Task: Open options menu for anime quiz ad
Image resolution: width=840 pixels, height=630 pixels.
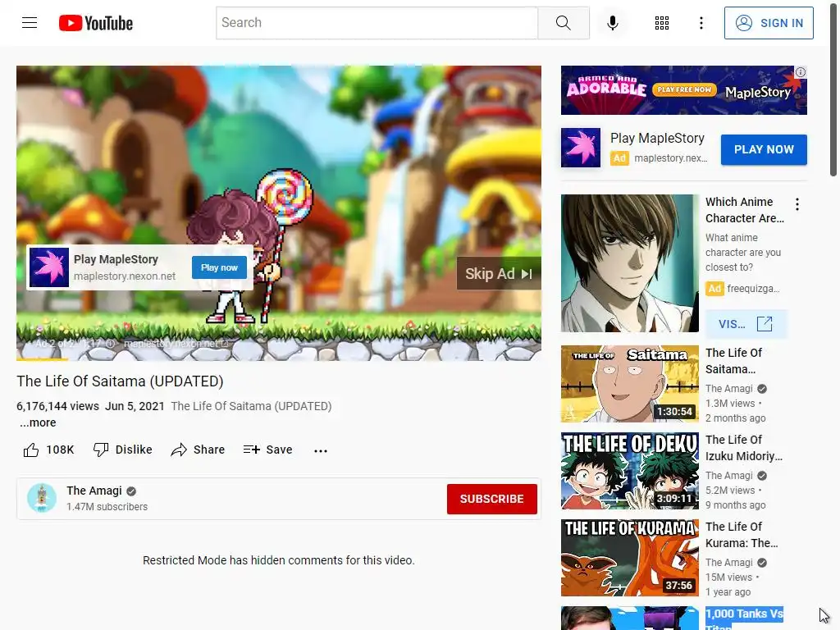Action: [797, 204]
